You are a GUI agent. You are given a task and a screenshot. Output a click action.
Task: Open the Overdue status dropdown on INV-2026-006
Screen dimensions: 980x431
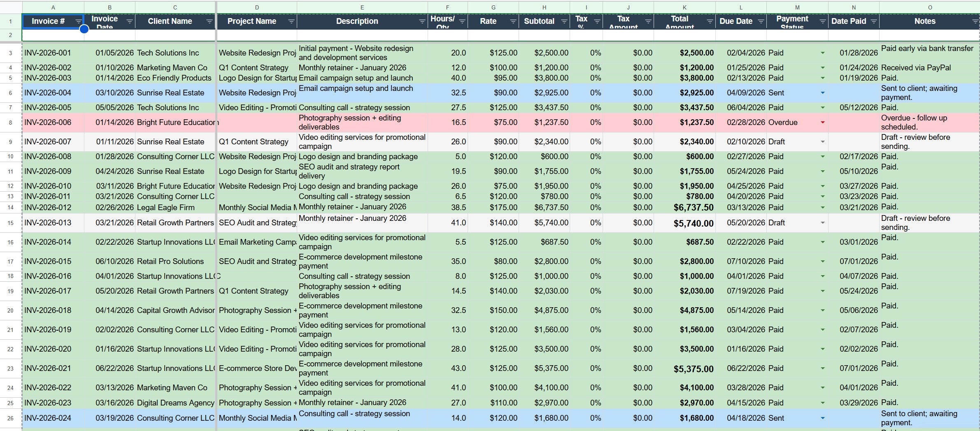822,122
